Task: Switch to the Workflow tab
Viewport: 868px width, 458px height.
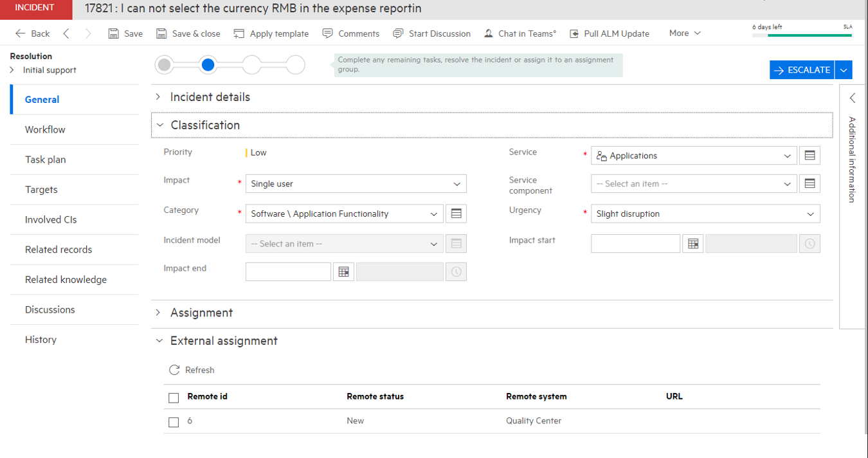Action: tap(44, 129)
